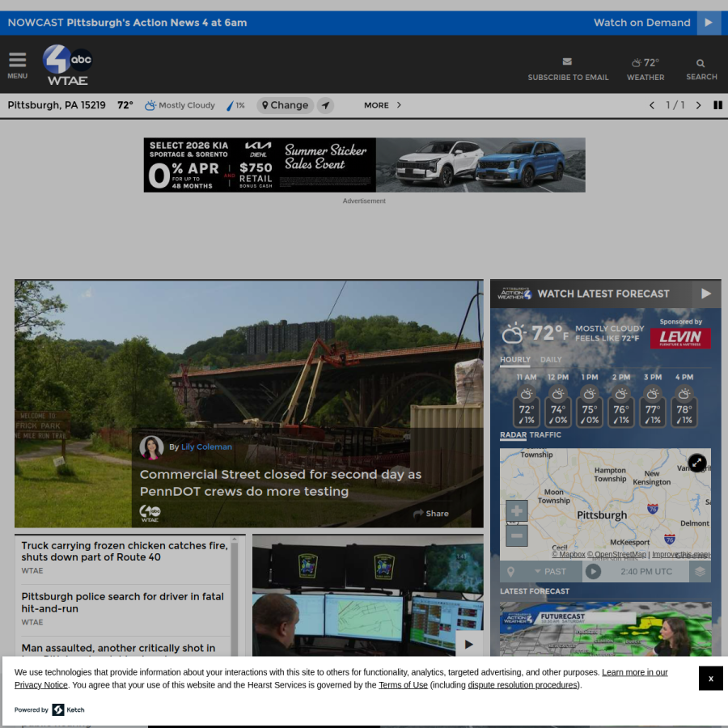
Task: Go to previous weather alert arrow
Action: pyautogui.click(x=651, y=105)
